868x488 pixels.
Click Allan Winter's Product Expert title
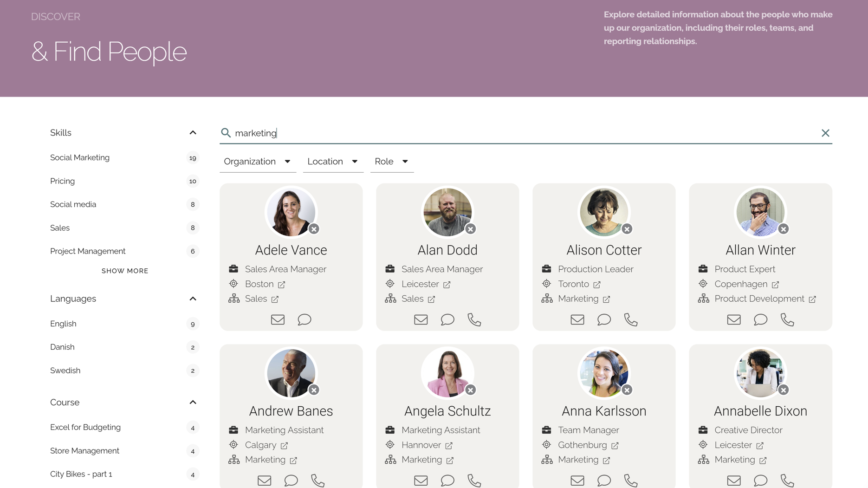[x=745, y=269]
